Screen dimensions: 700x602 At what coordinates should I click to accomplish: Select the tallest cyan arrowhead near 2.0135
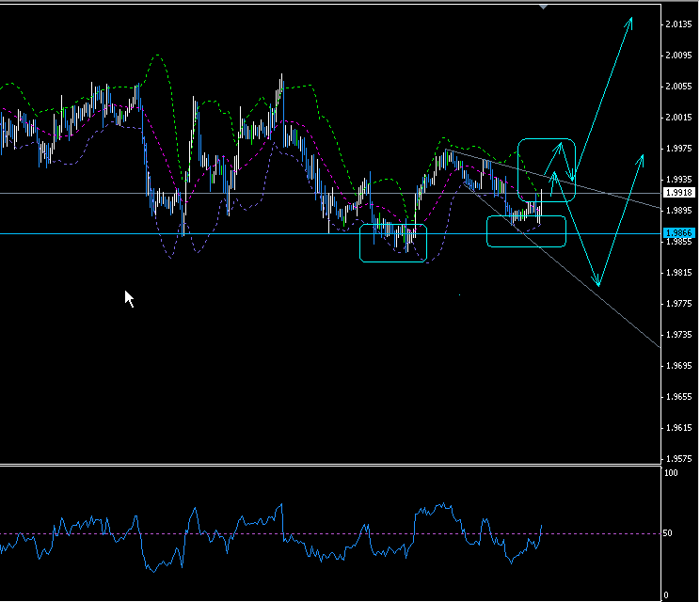point(629,20)
